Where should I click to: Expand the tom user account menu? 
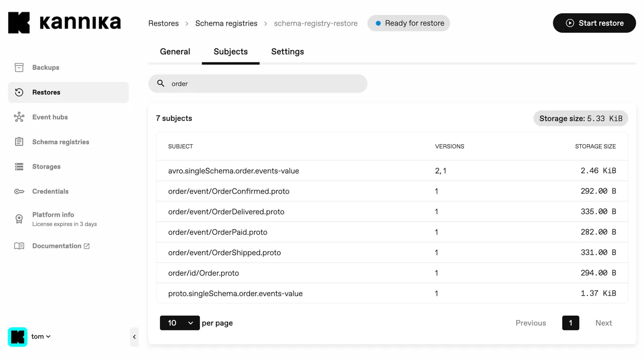[x=41, y=337]
